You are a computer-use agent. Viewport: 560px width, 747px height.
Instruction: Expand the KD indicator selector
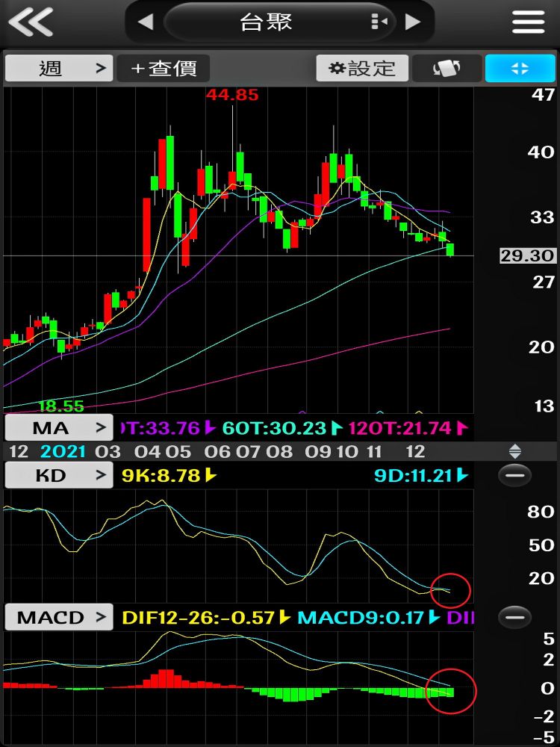tap(59, 475)
